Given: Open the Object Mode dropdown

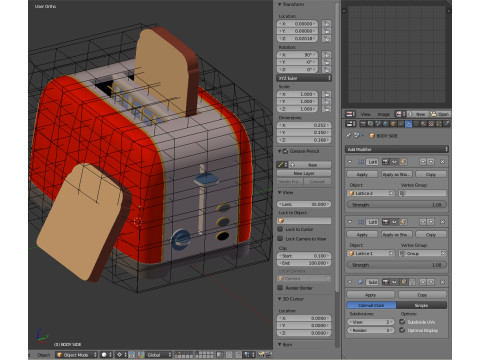Looking at the screenshot, I should click(x=76, y=355).
